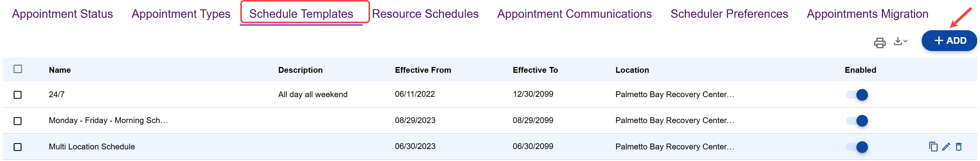Tick the Multi Location Schedule checkbox
This screenshot has width=980, height=161.
click(x=18, y=147)
